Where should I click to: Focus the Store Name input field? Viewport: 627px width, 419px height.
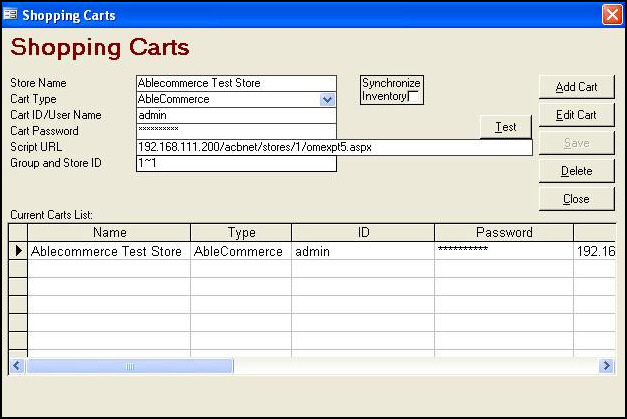236,83
